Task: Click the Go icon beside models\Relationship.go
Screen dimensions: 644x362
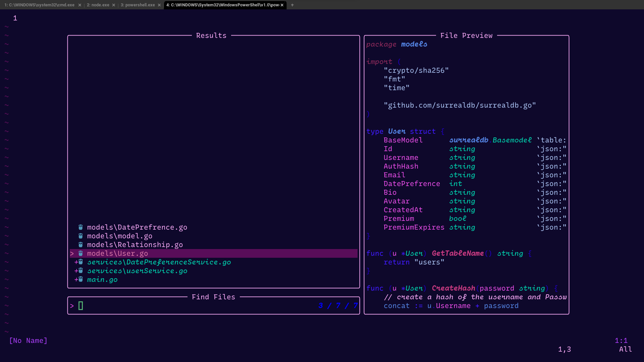Action: click(80, 245)
